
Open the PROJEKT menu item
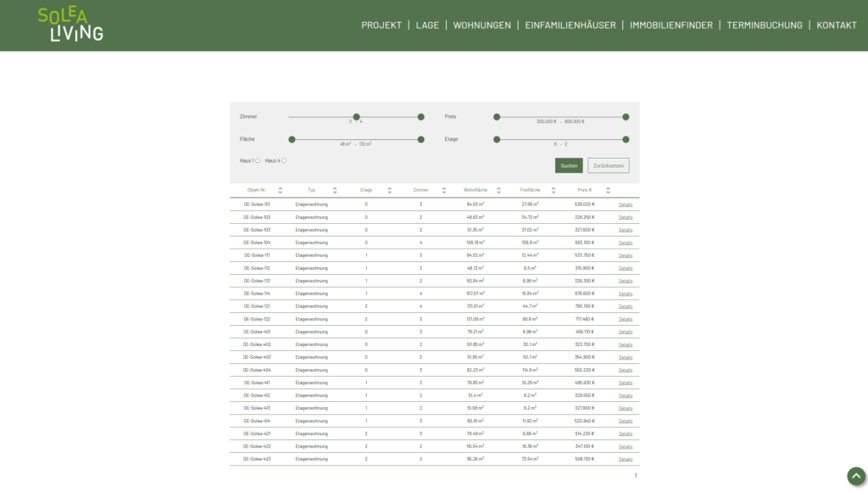[x=381, y=25]
